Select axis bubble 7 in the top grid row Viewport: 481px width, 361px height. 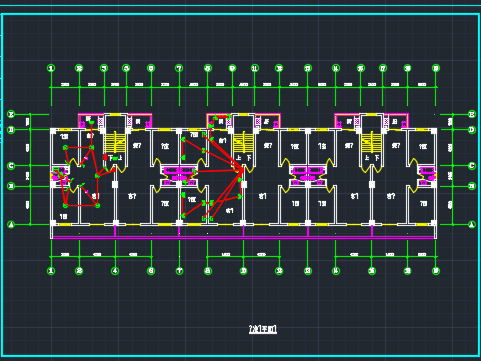[179, 68]
